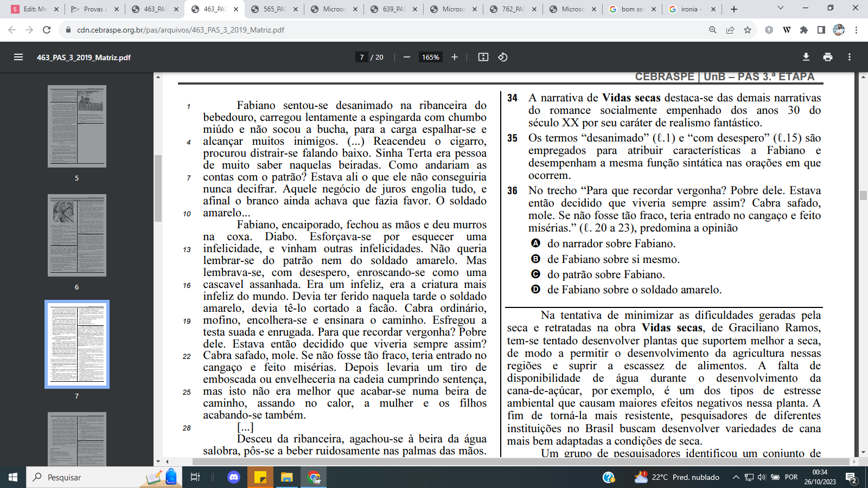Viewport: 868px width, 488px height.
Task: Open browser zoom magnifier in address bar
Action: [713, 30]
